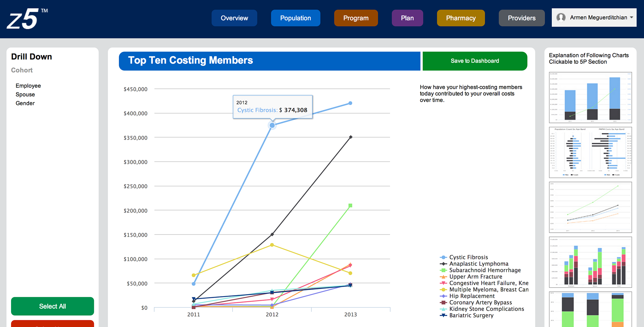
Task: Click the green Select All button
Action: coord(52,306)
